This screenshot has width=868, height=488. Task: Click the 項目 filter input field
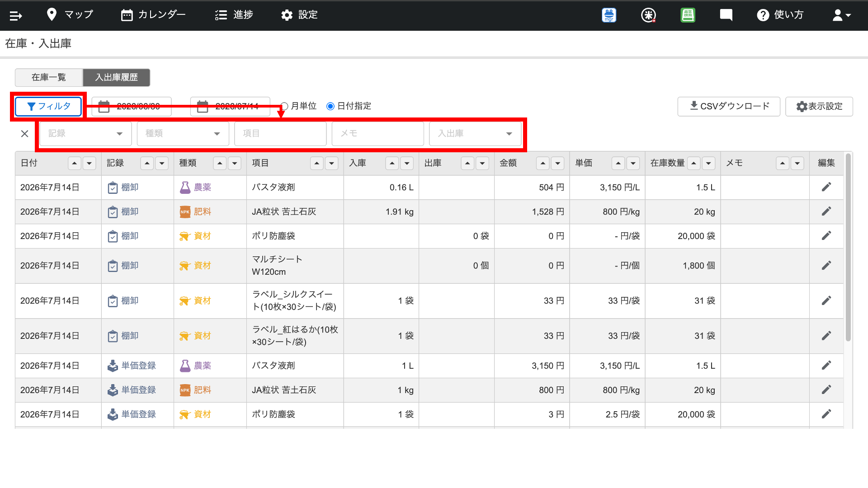(x=280, y=134)
